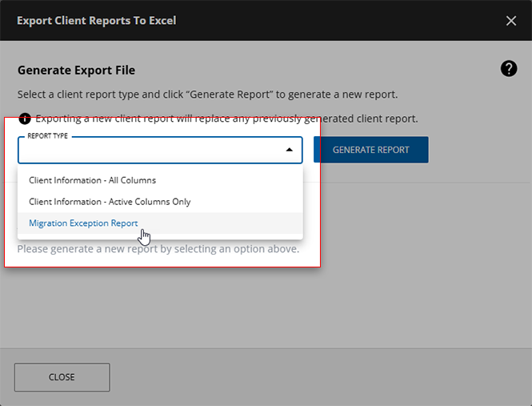Image resolution: width=532 pixels, height=406 pixels.
Task: Click the Generate Export File heading
Action: [x=76, y=70]
